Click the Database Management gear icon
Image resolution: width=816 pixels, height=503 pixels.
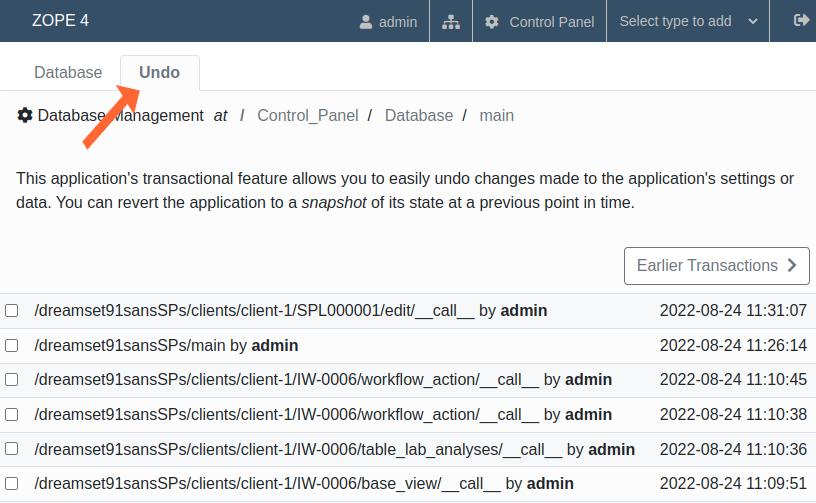25,115
